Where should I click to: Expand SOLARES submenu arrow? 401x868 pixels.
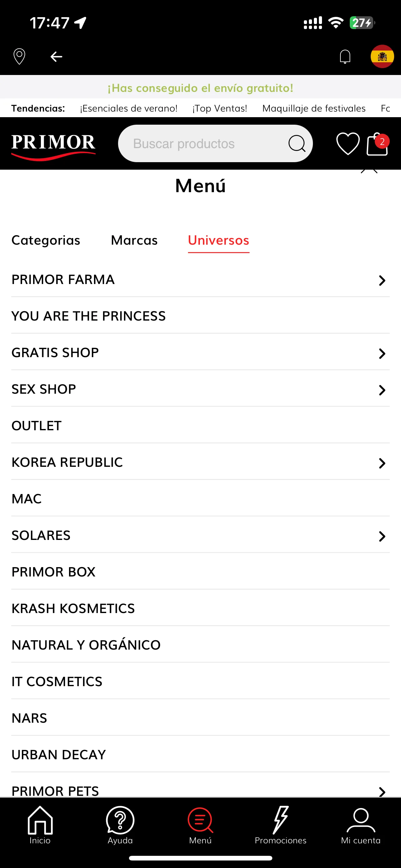pyautogui.click(x=382, y=536)
